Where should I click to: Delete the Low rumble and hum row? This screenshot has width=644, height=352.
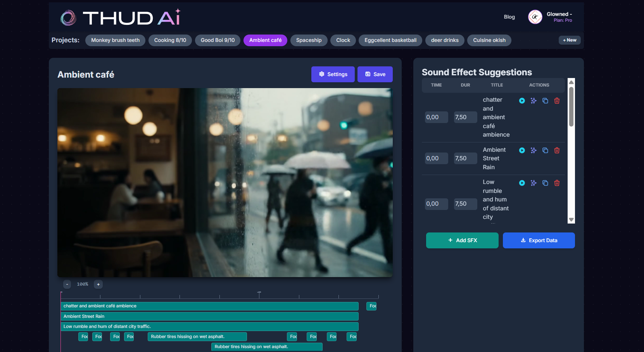(557, 183)
